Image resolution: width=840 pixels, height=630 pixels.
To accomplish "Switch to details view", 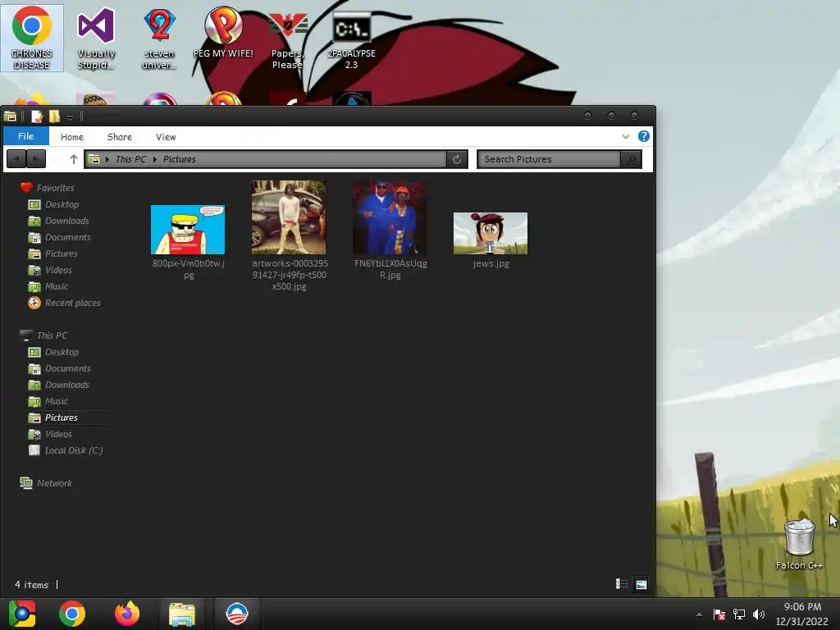I will click(622, 584).
